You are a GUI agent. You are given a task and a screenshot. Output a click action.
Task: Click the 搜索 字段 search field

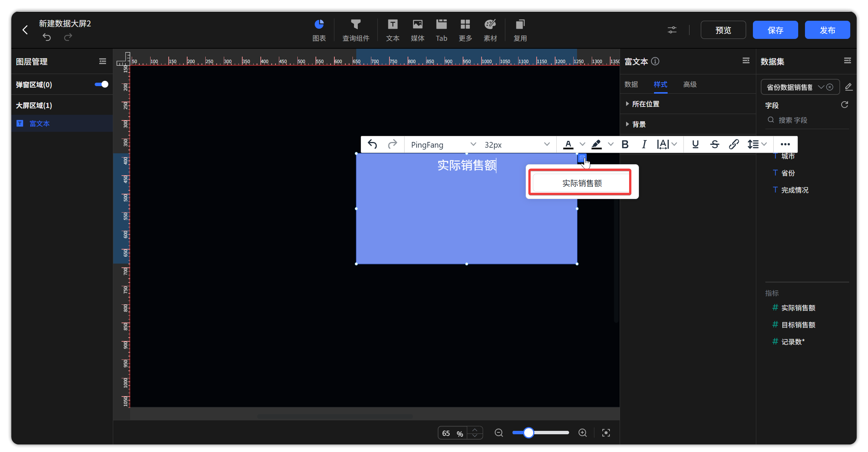807,120
